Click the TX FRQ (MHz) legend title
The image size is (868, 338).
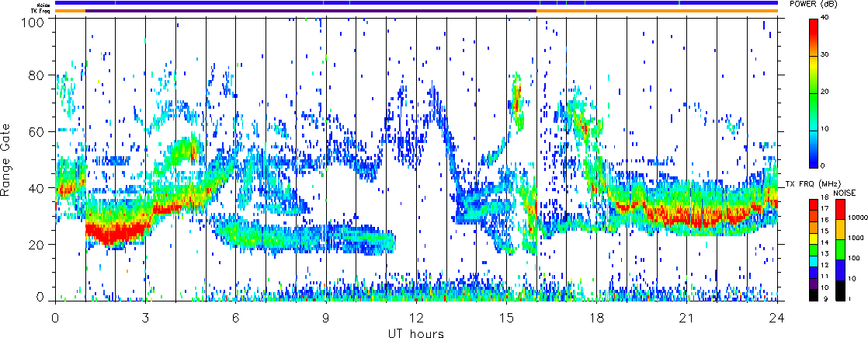[811, 184]
